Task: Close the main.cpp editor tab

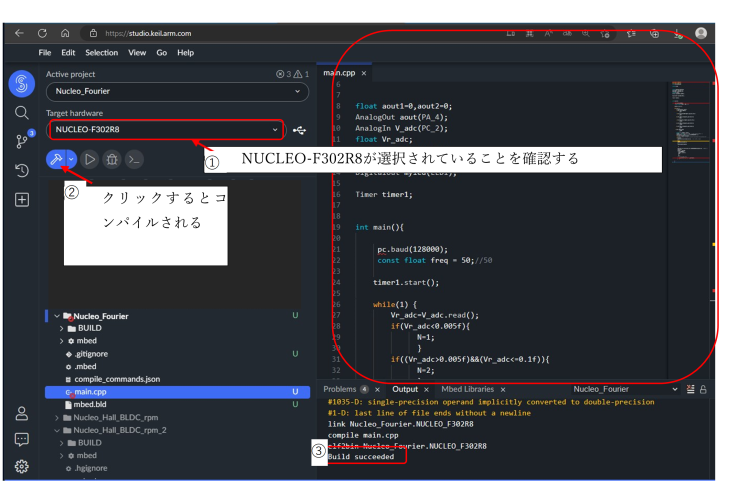Action: (x=363, y=73)
